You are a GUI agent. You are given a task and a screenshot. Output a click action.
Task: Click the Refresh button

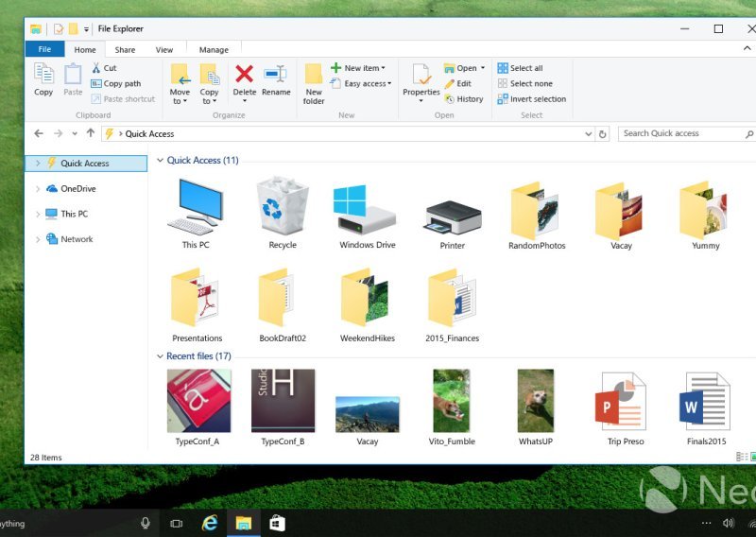point(602,134)
